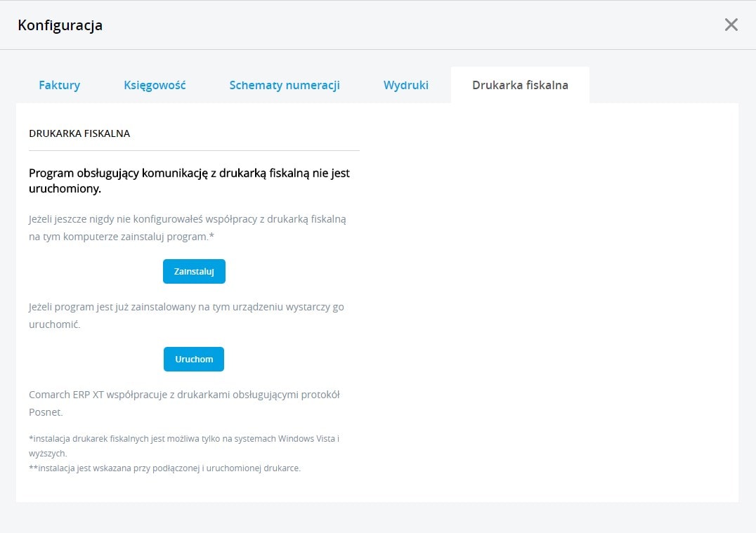Screen dimensions: 756x533
Task: Click the paragraph above the Uruchom button
Action: (x=186, y=316)
